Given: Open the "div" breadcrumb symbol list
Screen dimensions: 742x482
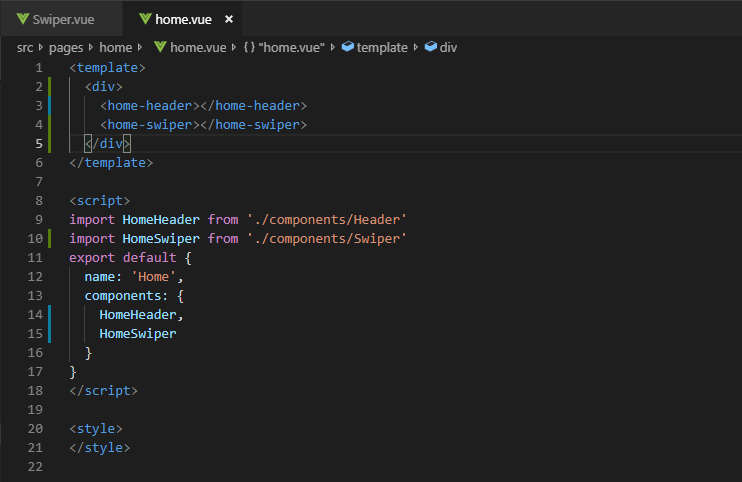Looking at the screenshot, I should pyautogui.click(x=448, y=47).
